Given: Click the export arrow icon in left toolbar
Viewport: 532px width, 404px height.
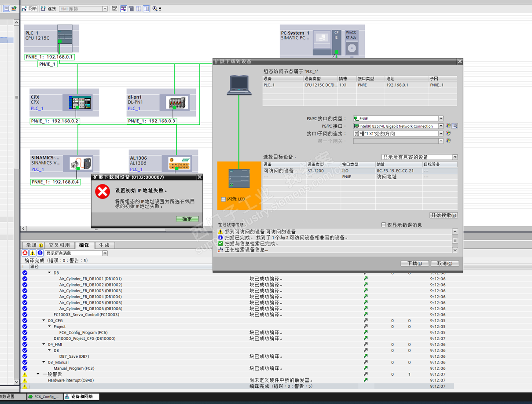Looking at the screenshot, I should coord(14,8).
